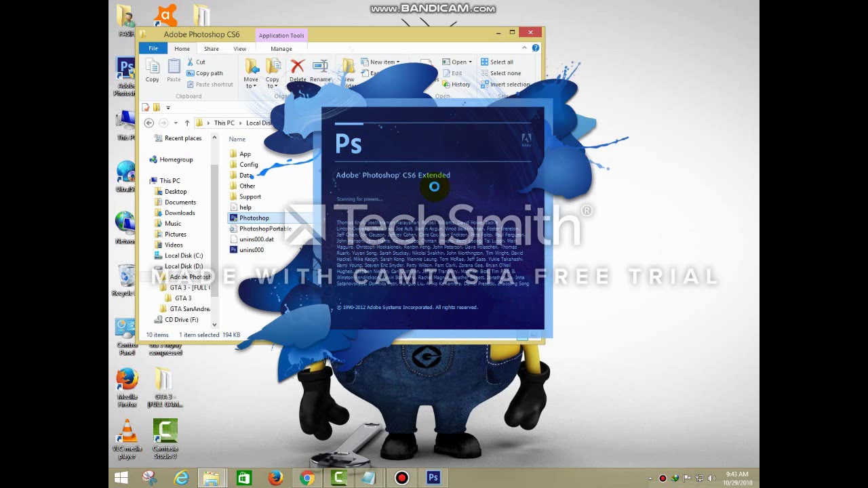Go up one folder level with up arrow
The width and height of the screenshot is (868, 488).
(x=187, y=123)
